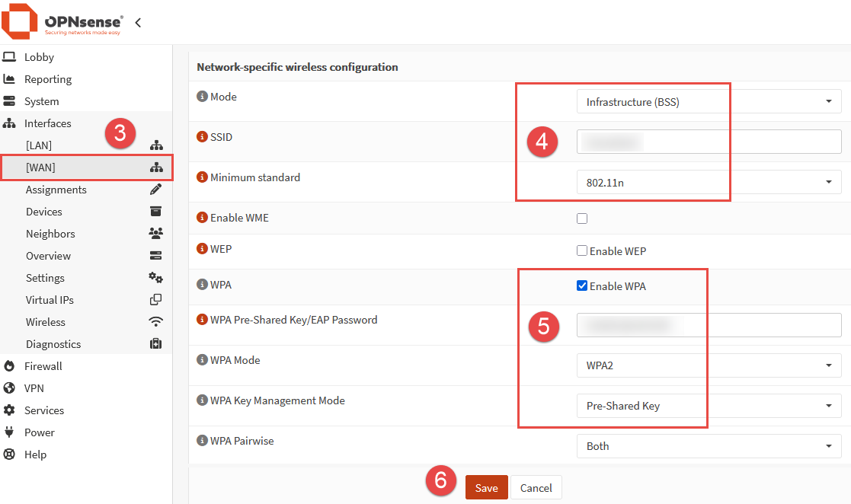This screenshot has height=504, width=851.
Task: Open the Mode dropdown
Action: point(709,102)
